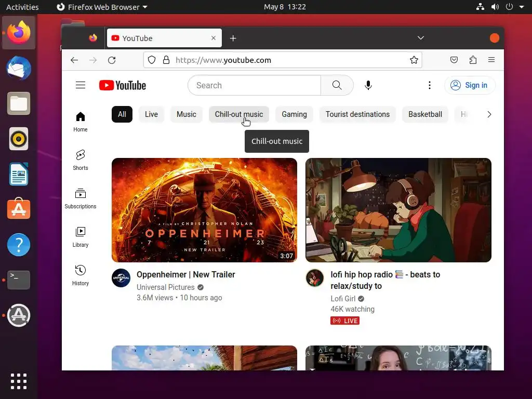Reload the current page

coord(112,60)
